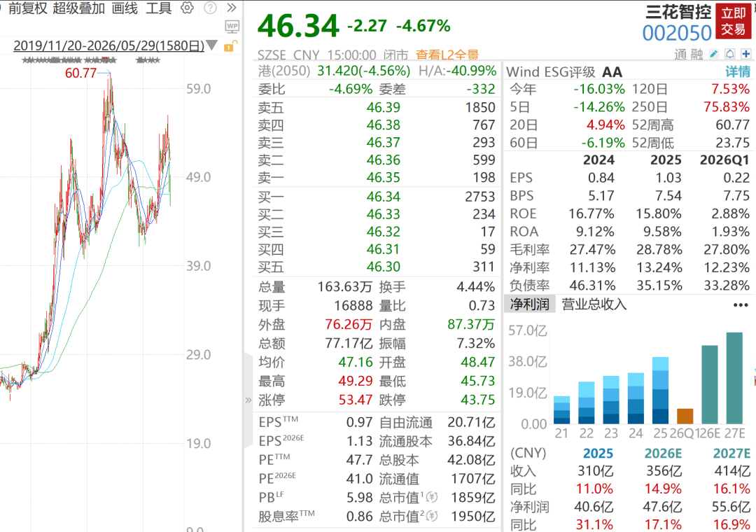The image size is (756, 532).
Task: Select 买一 bid price 46.34
Action: (384, 197)
